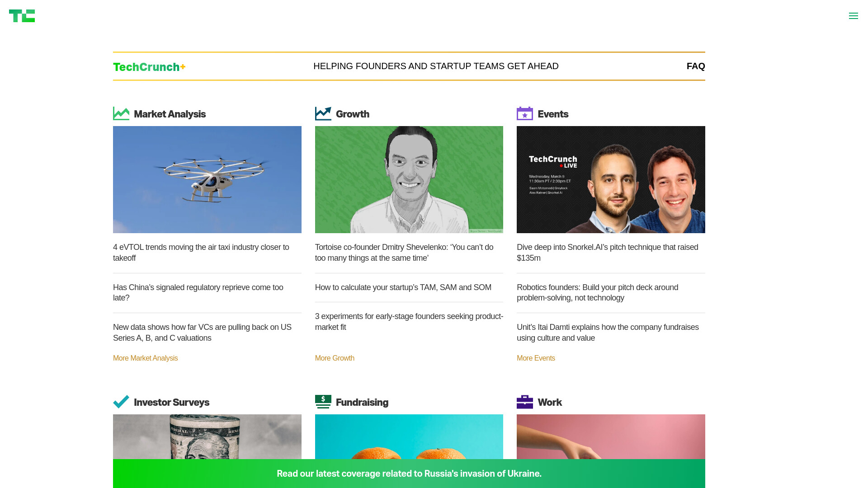Click 'Helping founders and startup teams' tagline
This screenshot has width=868, height=488.
click(436, 66)
